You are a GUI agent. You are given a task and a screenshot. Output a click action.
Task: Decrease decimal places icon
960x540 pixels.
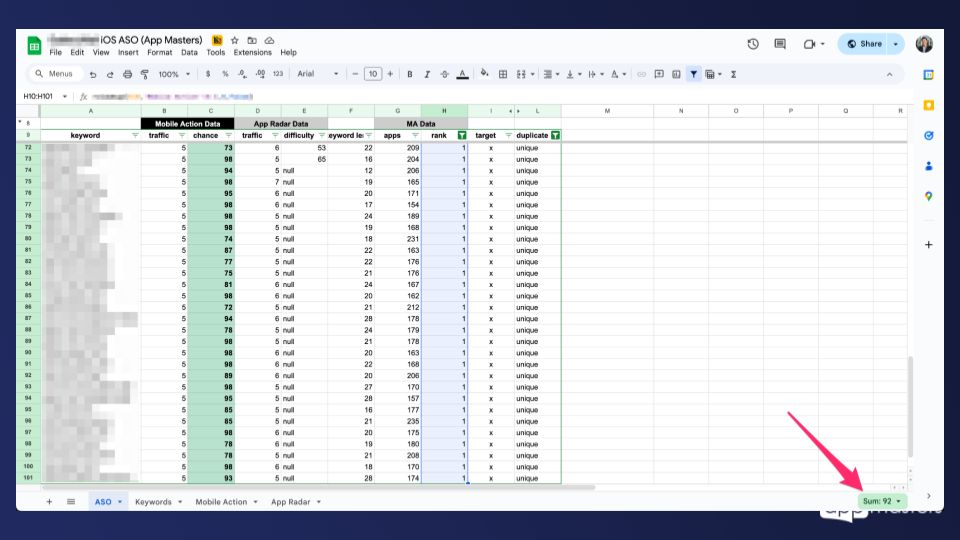point(242,74)
